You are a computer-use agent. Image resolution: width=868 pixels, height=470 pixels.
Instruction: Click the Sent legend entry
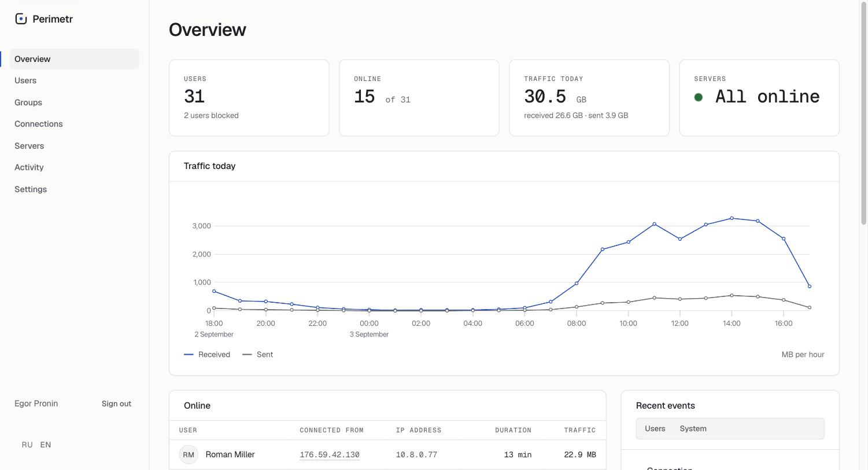[x=258, y=354]
